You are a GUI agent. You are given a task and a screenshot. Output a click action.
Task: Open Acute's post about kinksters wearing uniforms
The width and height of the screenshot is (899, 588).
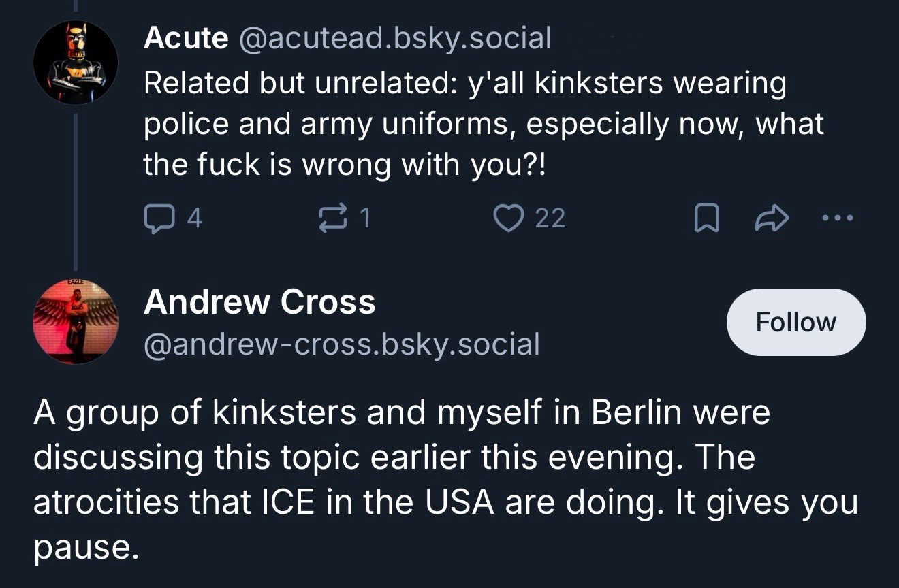[x=463, y=124]
